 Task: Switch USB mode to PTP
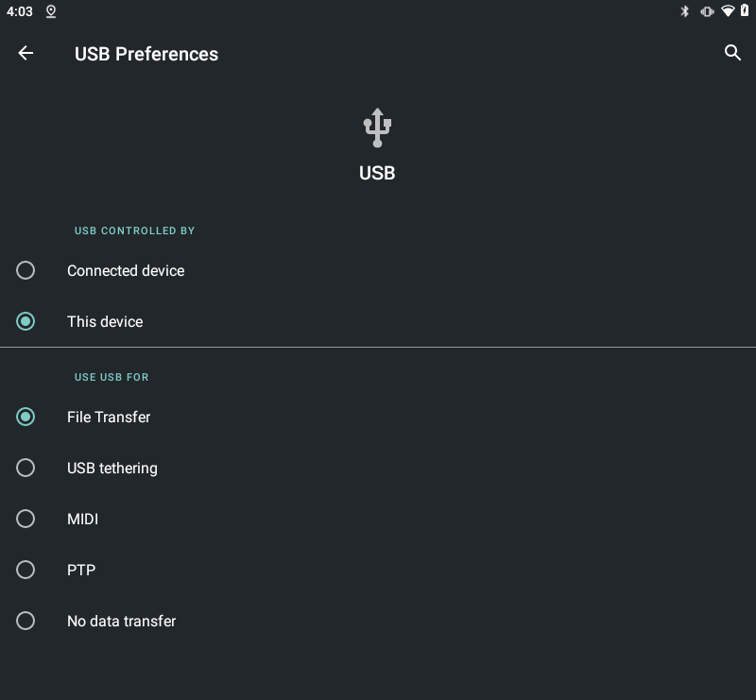coord(81,570)
